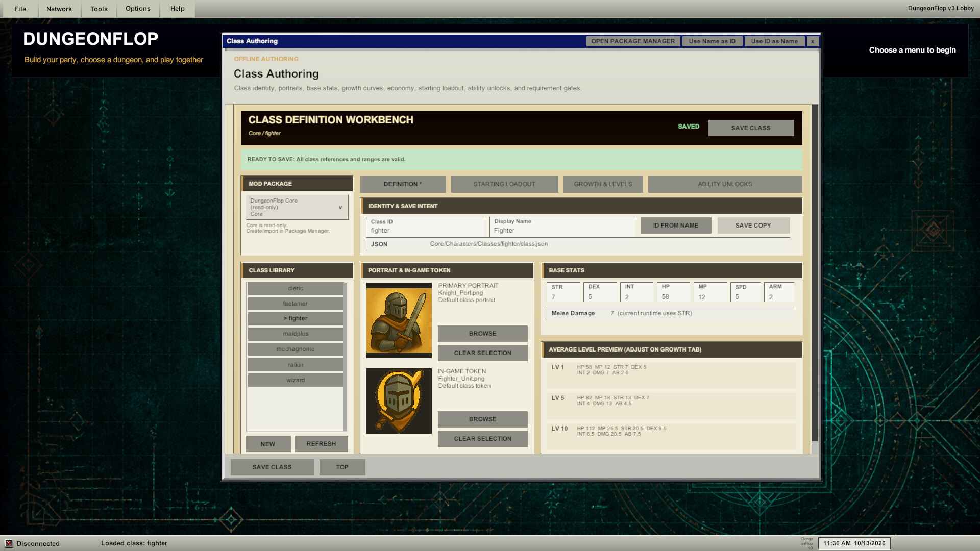Switch to the Starting Loadout tab
This screenshot has height=551, width=980.
pos(504,184)
